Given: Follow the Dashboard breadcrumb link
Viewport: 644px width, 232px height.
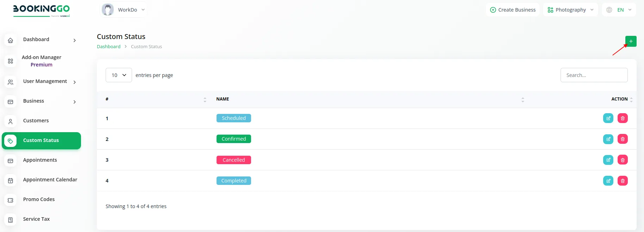Looking at the screenshot, I should (x=108, y=47).
